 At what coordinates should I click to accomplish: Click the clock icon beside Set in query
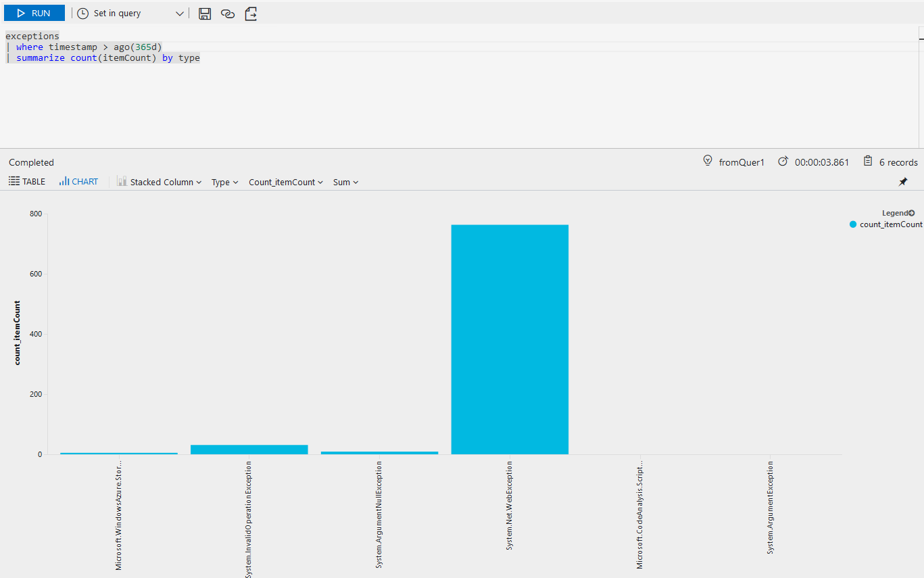[x=83, y=14]
